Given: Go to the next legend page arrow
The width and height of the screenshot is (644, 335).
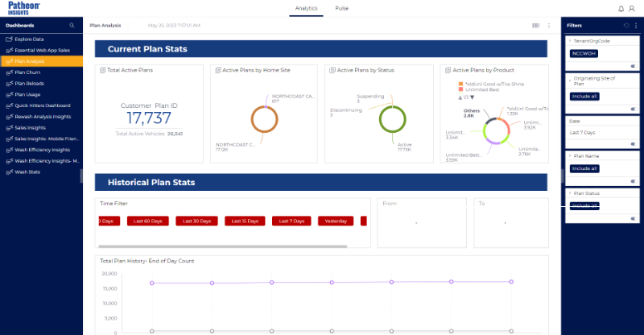Looking at the screenshot, I should (473, 97).
